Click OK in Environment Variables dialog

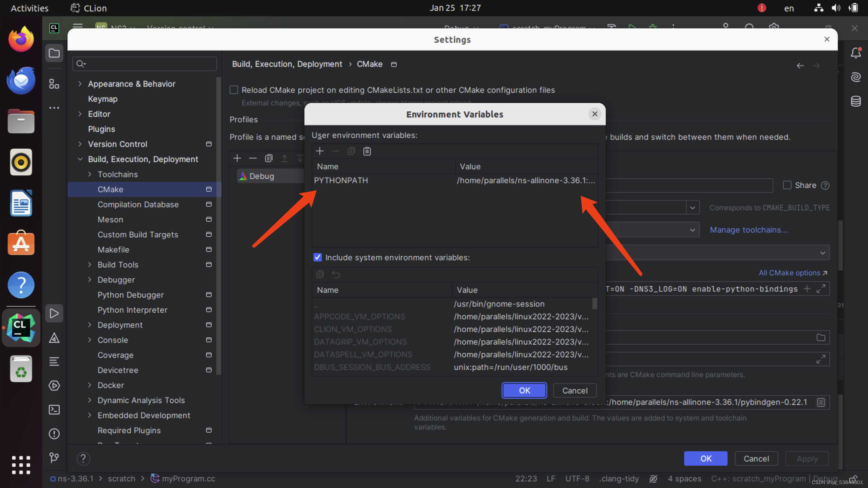point(524,390)
